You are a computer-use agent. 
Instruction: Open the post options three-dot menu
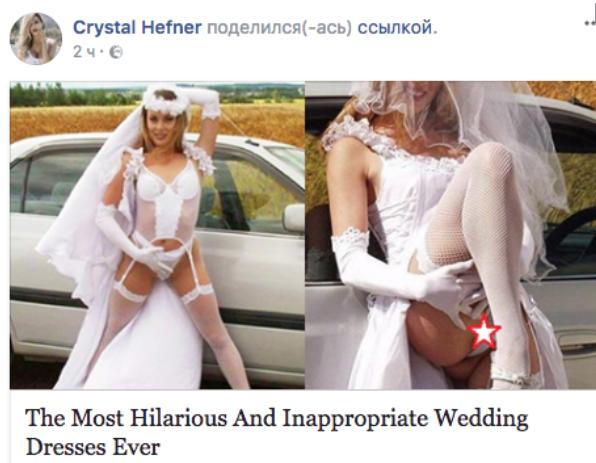coord(590,23)
